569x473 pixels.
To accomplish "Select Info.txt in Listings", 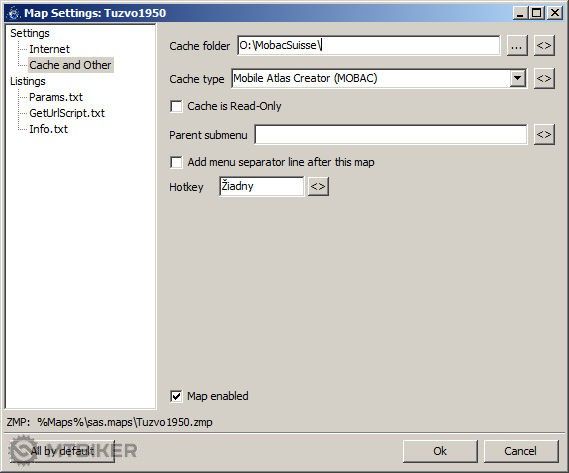I will (x=48, y=129).
